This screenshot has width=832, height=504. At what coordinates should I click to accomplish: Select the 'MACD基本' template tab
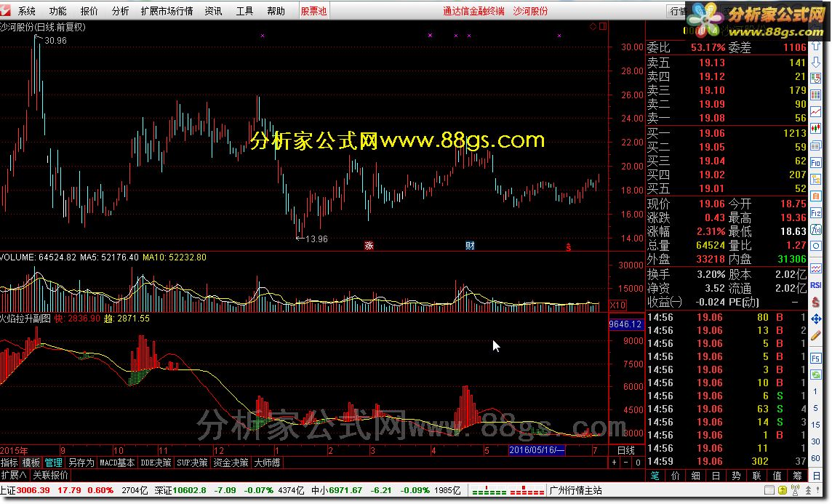point(117,463)
